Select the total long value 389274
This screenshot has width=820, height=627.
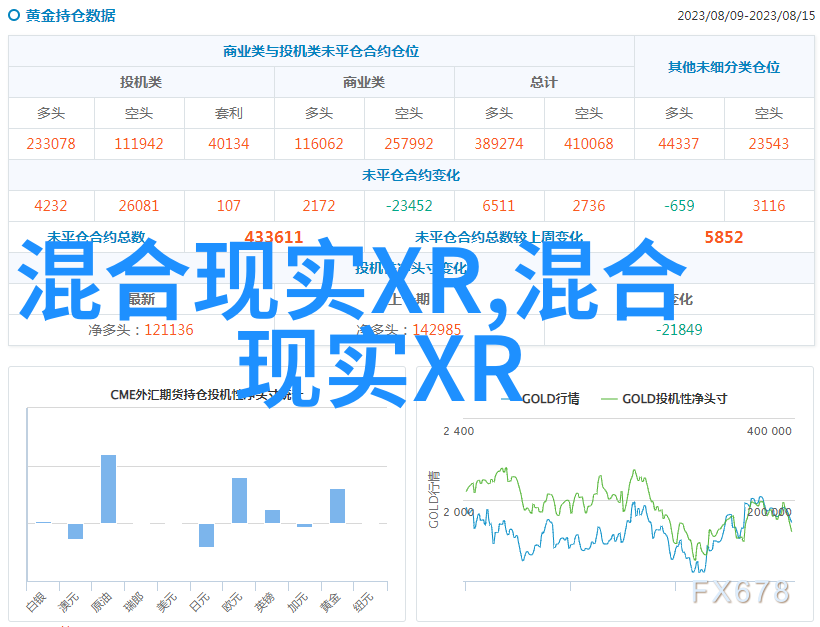tap(498, 144)
